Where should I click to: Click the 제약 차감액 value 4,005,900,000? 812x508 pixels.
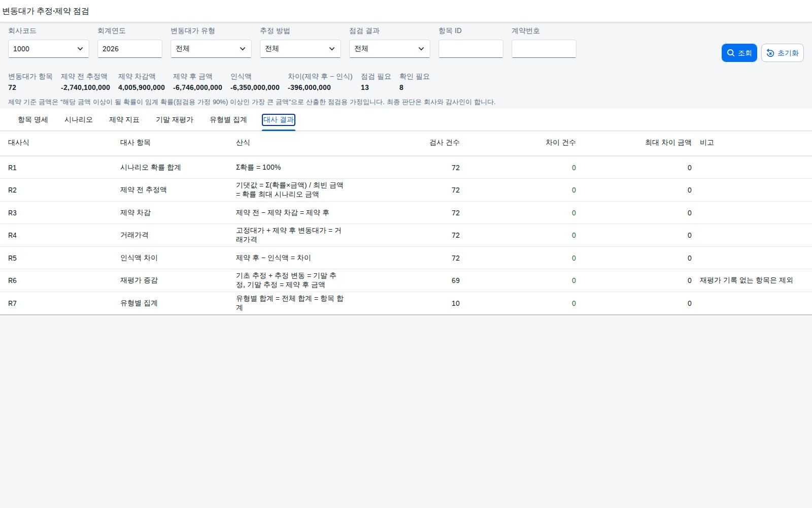142,87
